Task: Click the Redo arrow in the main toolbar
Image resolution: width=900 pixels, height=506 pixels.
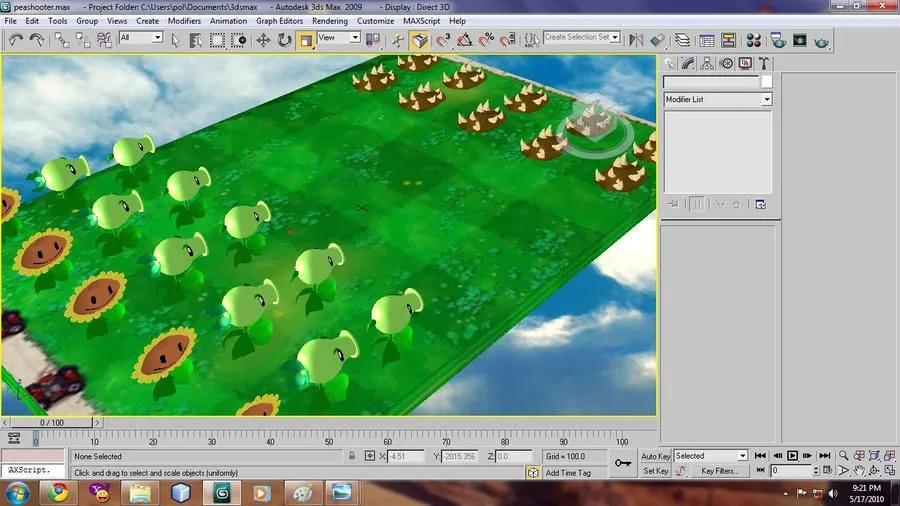Action: point(37,40)
